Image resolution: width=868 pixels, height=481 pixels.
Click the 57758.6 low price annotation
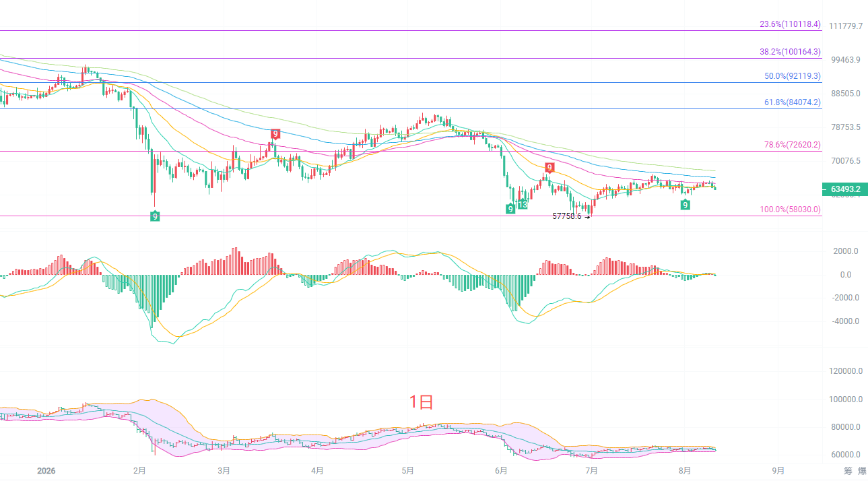tap(566, 216)
